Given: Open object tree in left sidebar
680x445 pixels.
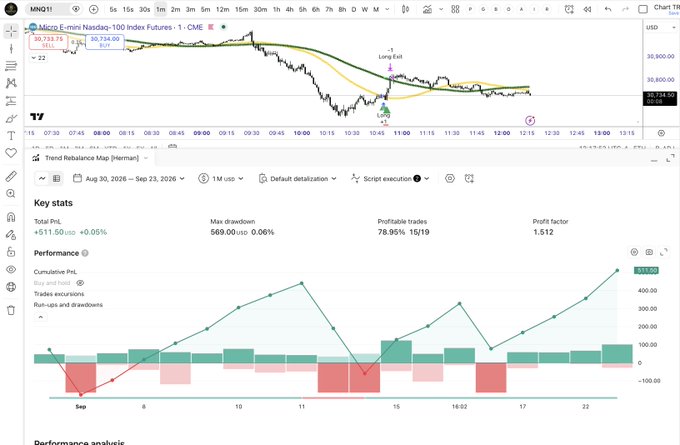Looking at the screenshot, I should (11, 287).
